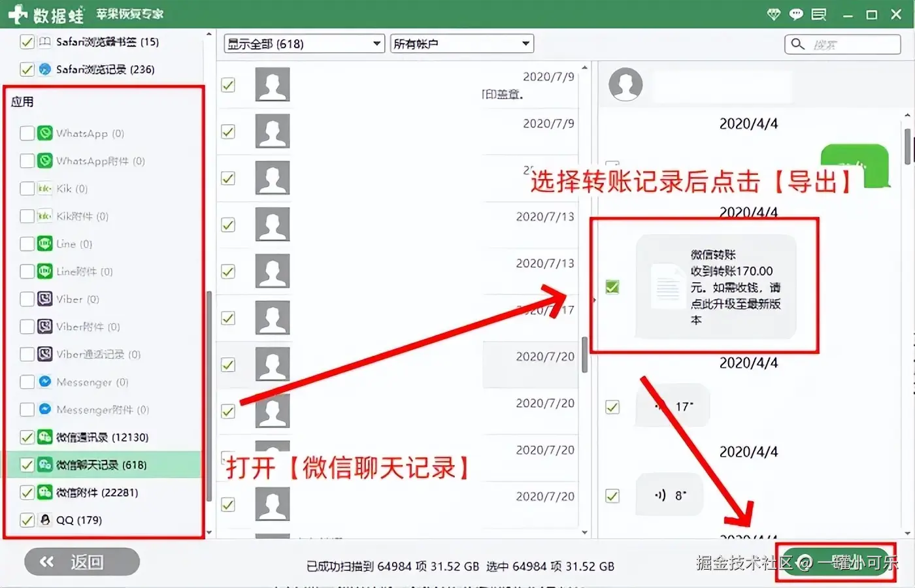This screenshot has height=588, width=915.
Task: Open QQ (179) category
Action: click(79, 520)
